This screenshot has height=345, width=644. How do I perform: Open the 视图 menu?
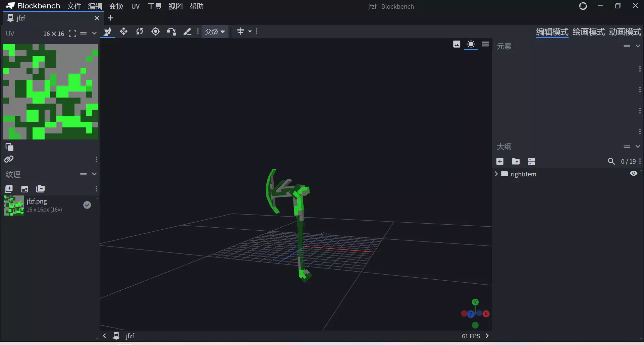pos(175,6)
